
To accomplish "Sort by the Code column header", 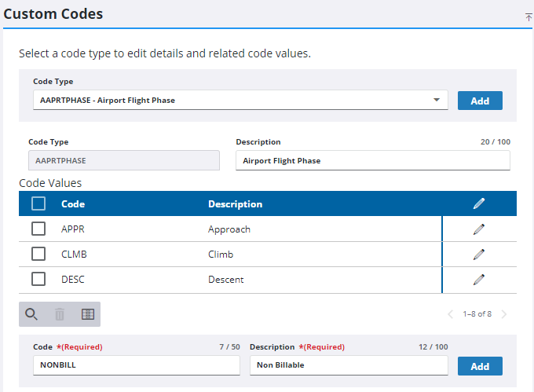I will tap(73, 204).
